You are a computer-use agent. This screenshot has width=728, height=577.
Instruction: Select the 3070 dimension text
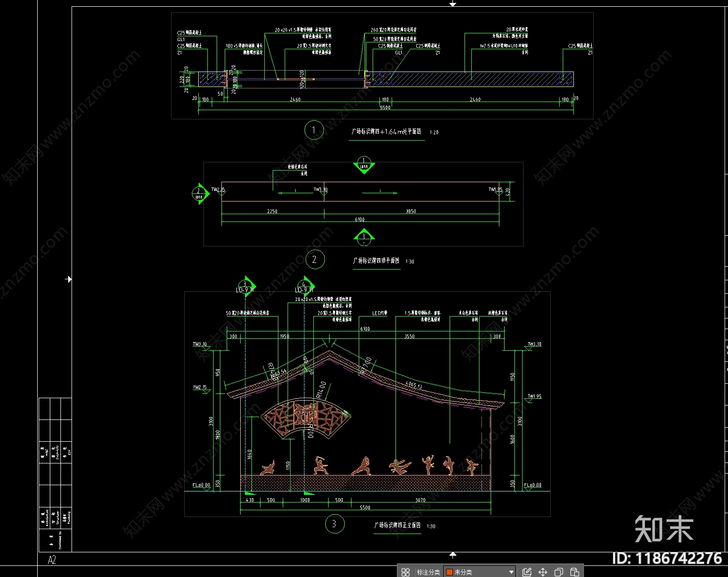(x=420, y=500)
